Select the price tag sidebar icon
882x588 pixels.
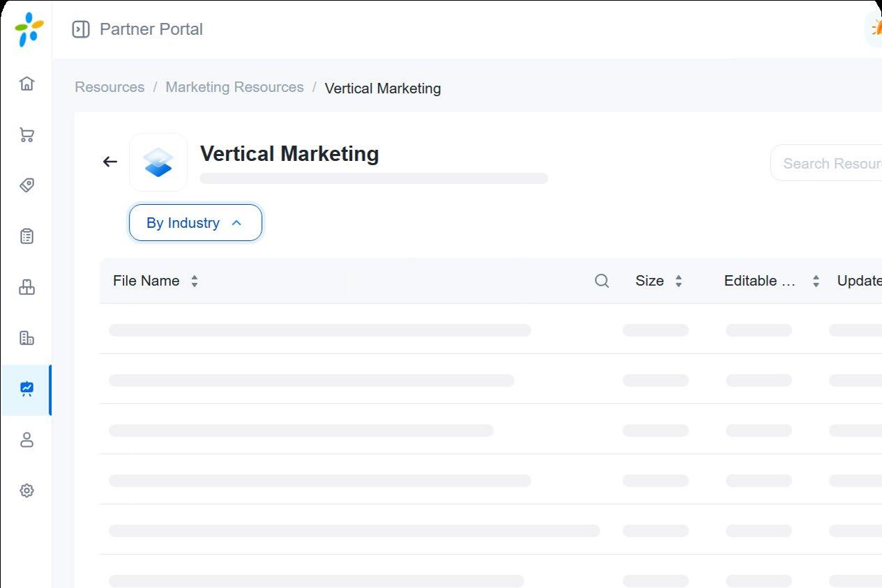26,185
